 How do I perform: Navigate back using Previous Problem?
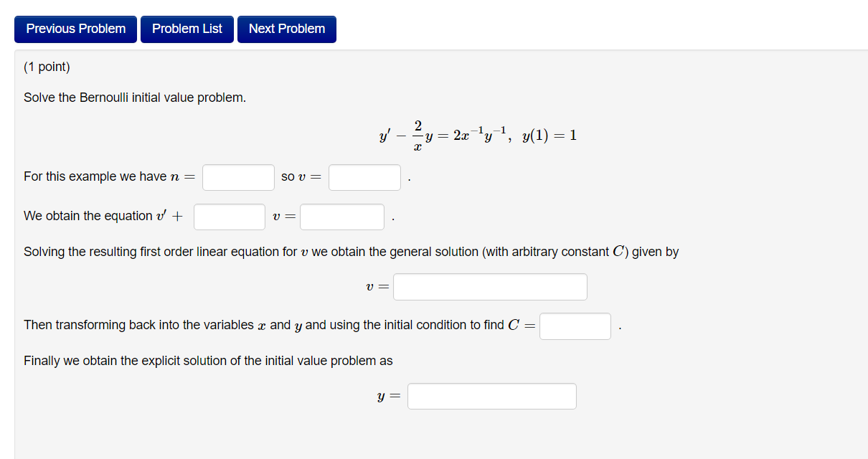pos(75,29)
